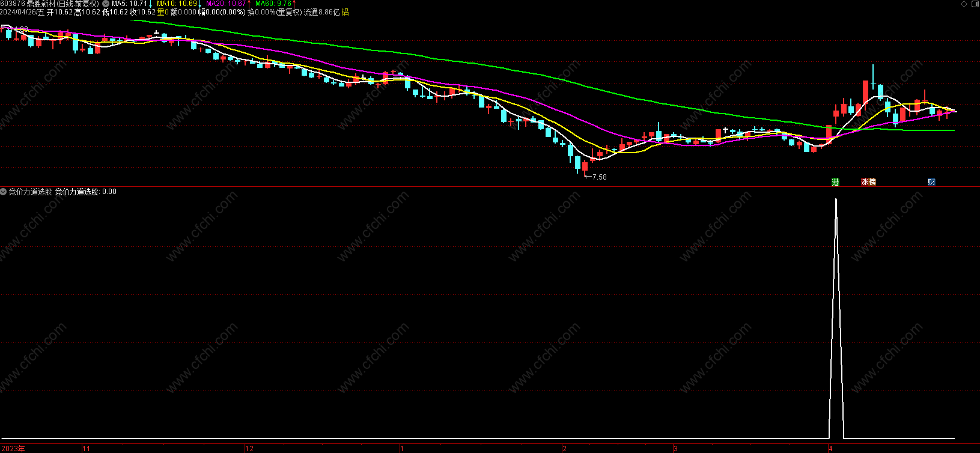Click the 2024/04/26/五 date text
Screen dimensions: 980x453
click(22, 12)
